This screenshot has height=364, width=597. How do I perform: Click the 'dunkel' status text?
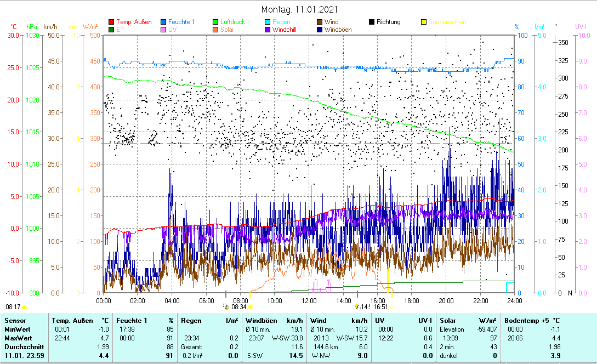click(x=448, y=356)
